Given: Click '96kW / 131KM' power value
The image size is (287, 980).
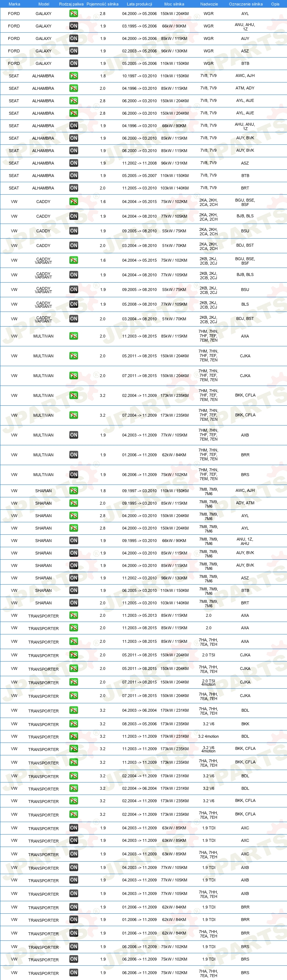Looking at the screenshot, I should pyautogui.click(x=174, y=163).
